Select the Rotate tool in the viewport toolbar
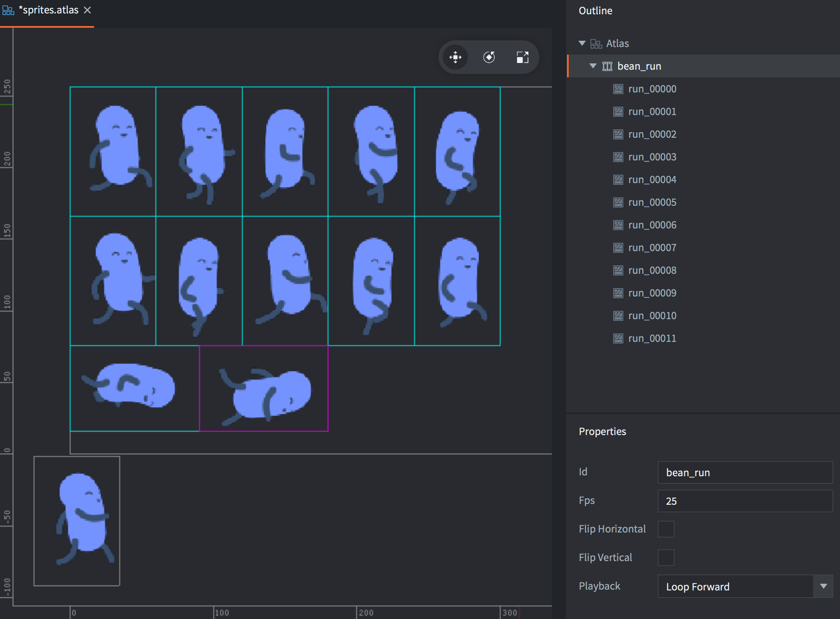 489,58
